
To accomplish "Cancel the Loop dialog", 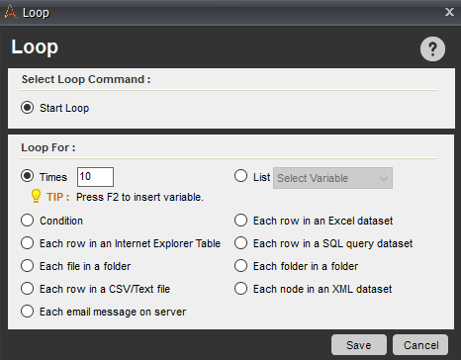I will 421,345.
